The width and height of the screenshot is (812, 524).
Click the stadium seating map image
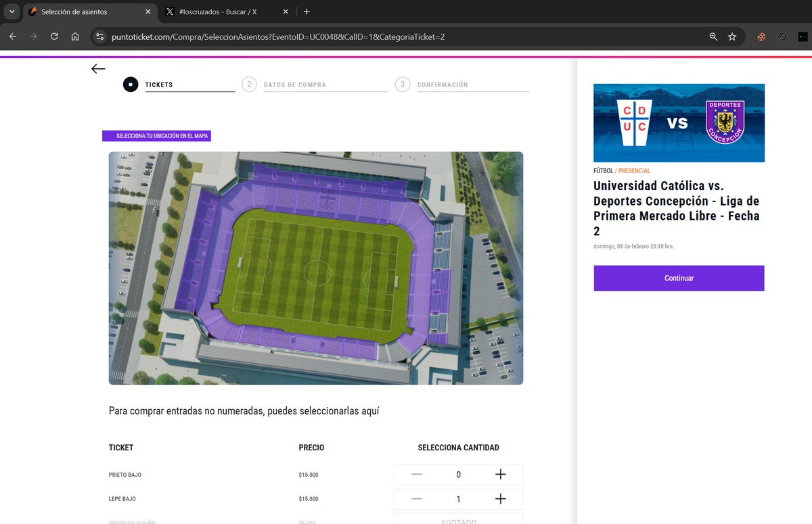coord(316,268)
